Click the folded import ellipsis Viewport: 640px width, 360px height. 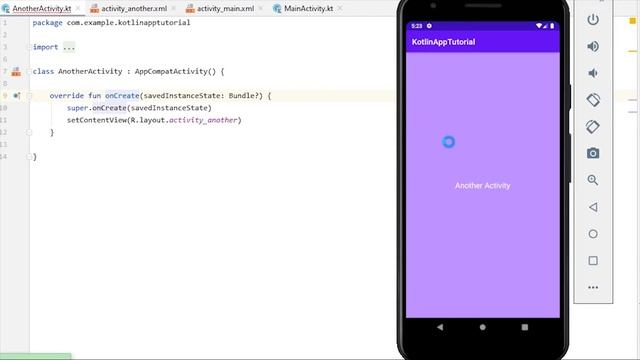69,47
